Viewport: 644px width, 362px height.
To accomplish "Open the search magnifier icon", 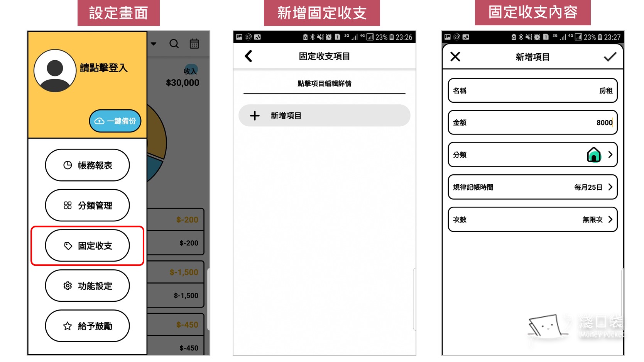I will pos(174,44).
